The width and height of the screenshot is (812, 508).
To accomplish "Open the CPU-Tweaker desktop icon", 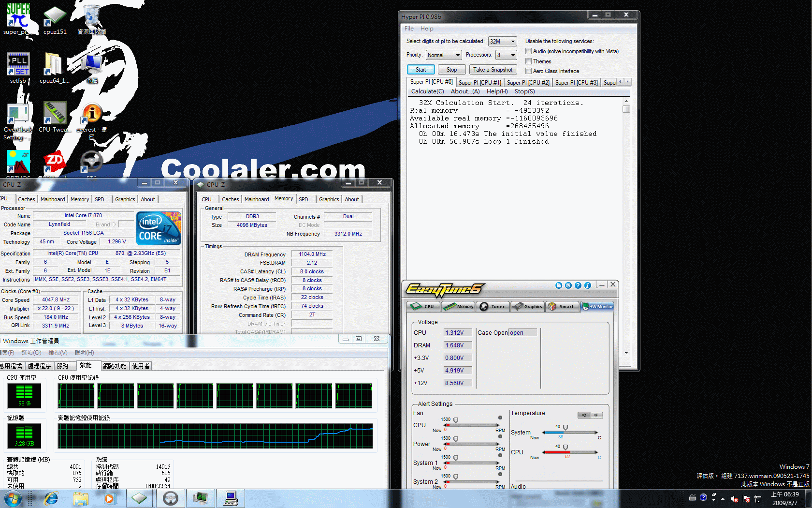I will tap(55, 114).
